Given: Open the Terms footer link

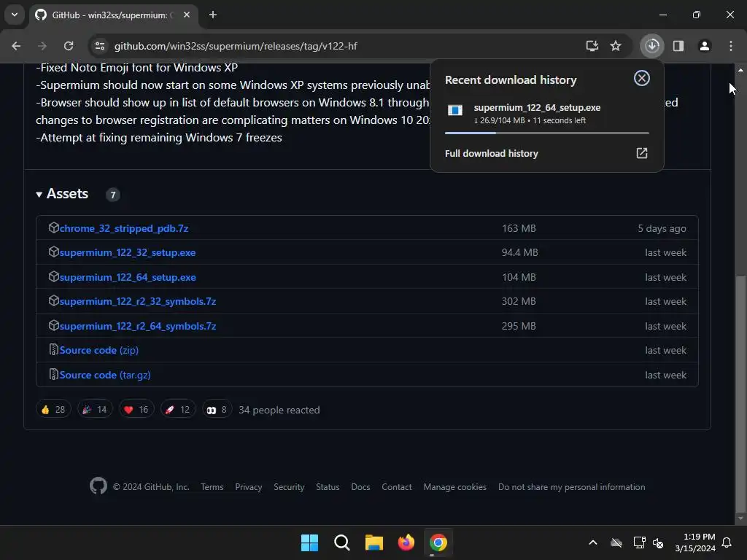Looking at the screenshot, I should pyautogui.click(x=212, y=486).
